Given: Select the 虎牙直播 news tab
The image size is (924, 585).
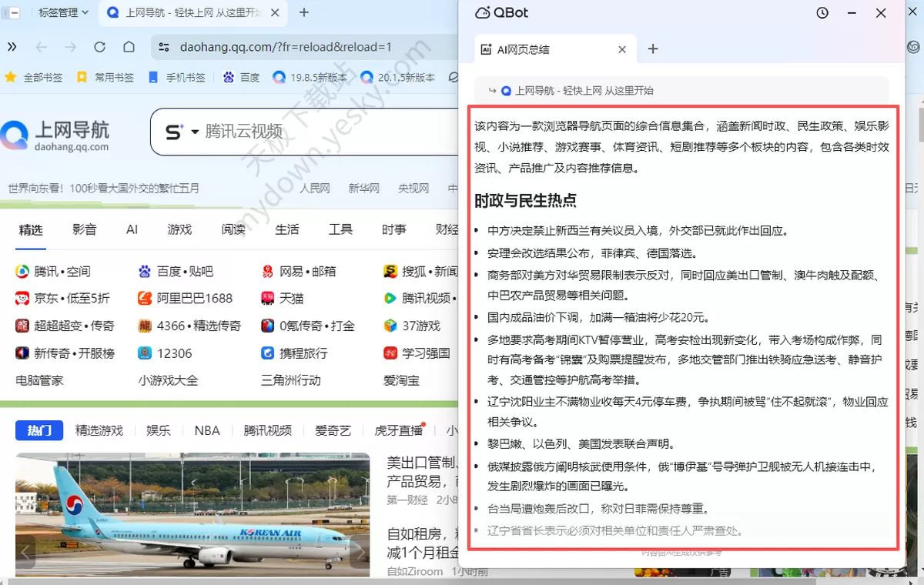Looking at the screenshot, I should [399, 430].
